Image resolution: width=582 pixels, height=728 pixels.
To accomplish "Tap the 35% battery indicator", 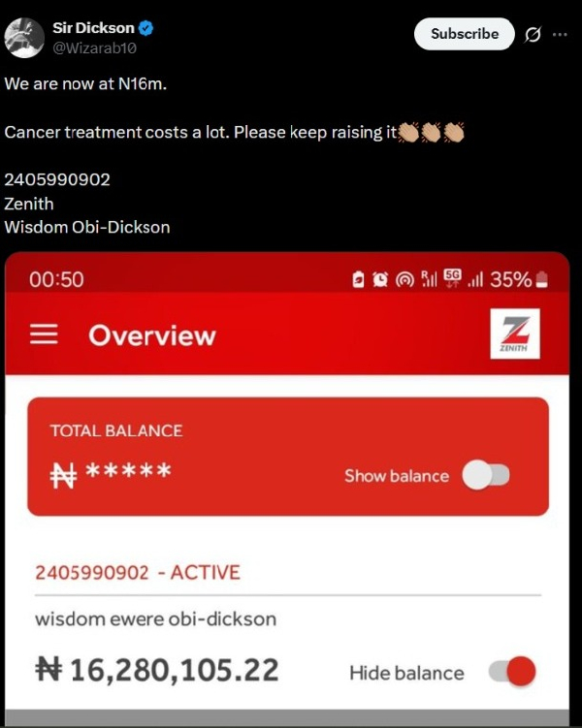I will 519,279.
